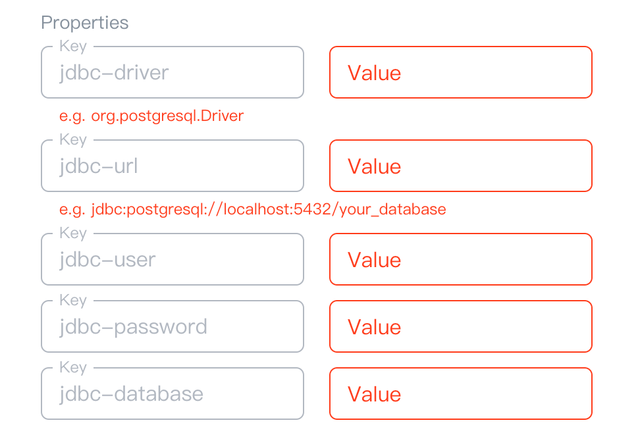Click the red Value placeholder in the last row
Viewport: 640px width, 446px height.
tap(374, 394)
